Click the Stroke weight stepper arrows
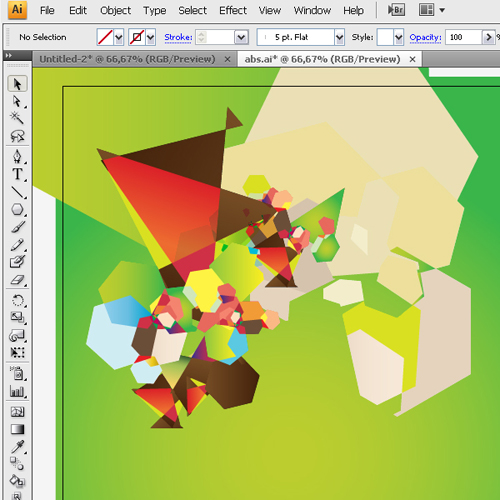 point(201,37)
